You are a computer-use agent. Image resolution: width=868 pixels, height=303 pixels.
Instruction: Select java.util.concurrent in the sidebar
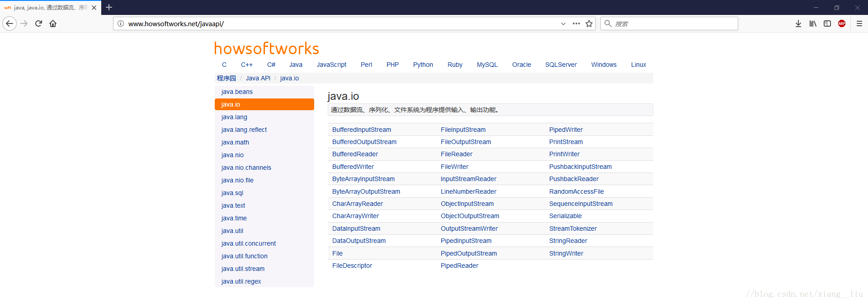point(264,243)
